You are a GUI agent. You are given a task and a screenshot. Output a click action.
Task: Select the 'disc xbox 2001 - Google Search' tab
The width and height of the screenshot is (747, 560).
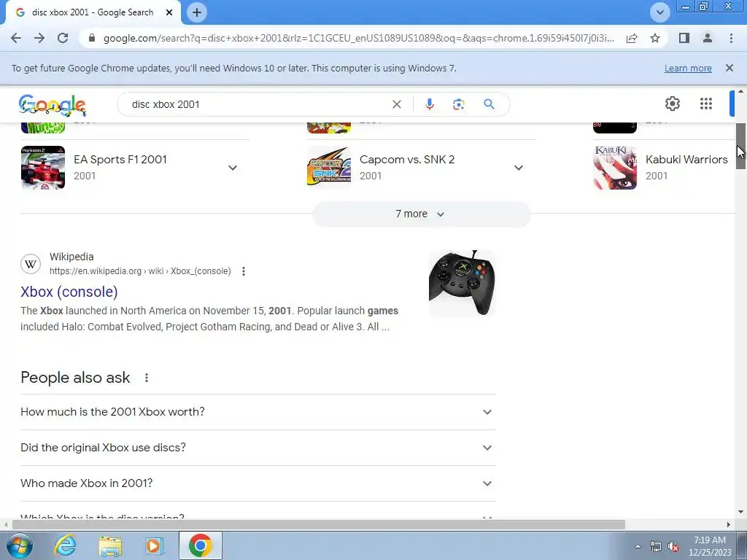93,12
